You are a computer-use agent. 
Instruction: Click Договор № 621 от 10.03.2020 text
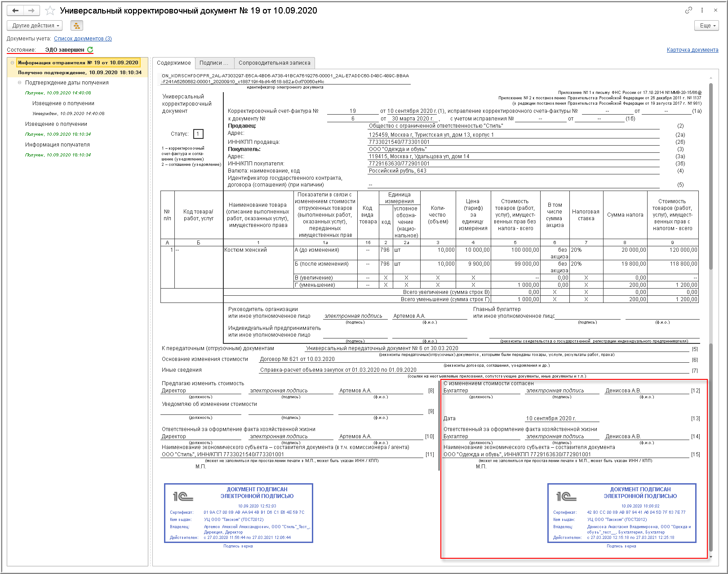[x=297, y=359]
